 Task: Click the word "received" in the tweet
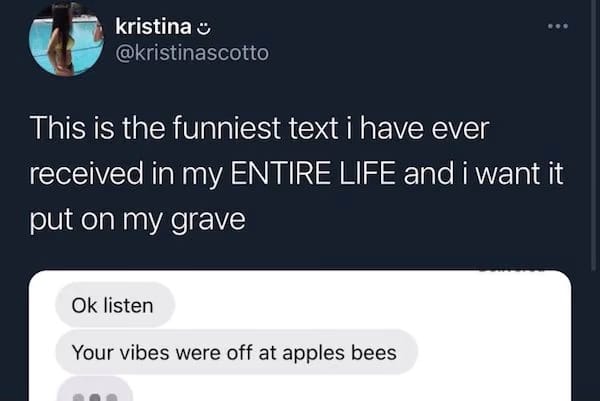pyautogui.click(x=86, y=173)
